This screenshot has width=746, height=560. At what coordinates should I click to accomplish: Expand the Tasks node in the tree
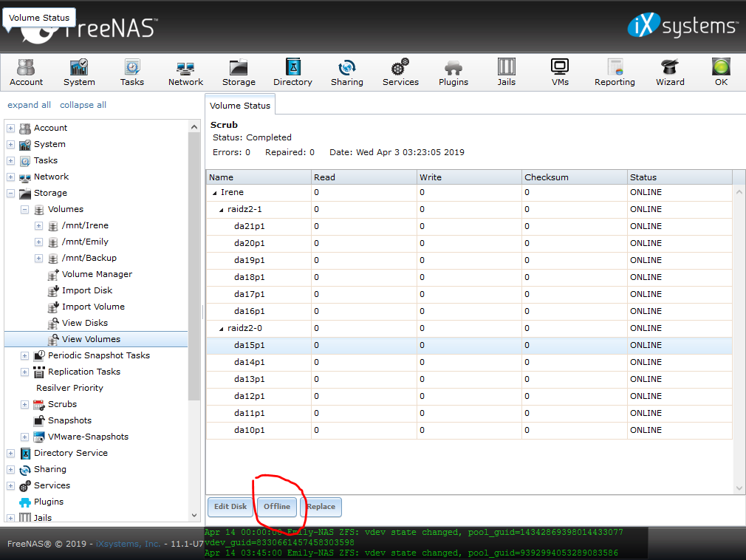[x=11, y=161]
